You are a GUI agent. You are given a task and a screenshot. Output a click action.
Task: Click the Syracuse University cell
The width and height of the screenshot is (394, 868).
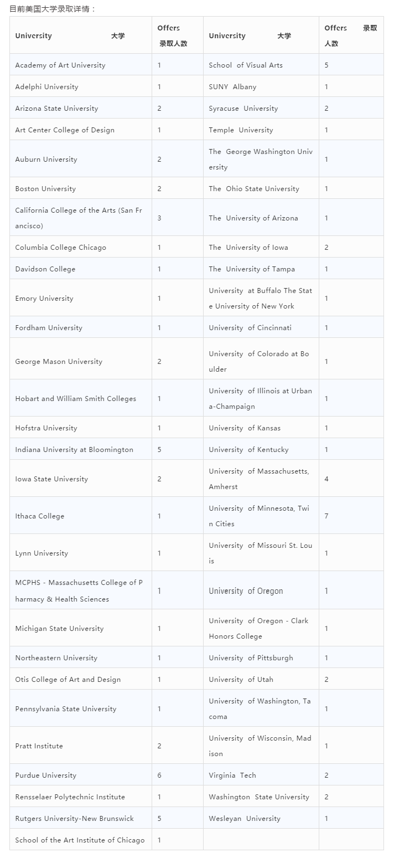click(x=261, y=108)
